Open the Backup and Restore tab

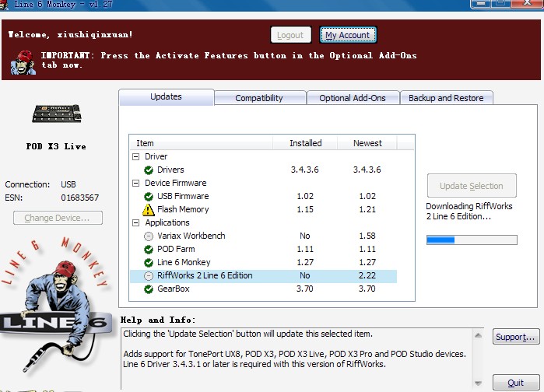pos(446,98)
